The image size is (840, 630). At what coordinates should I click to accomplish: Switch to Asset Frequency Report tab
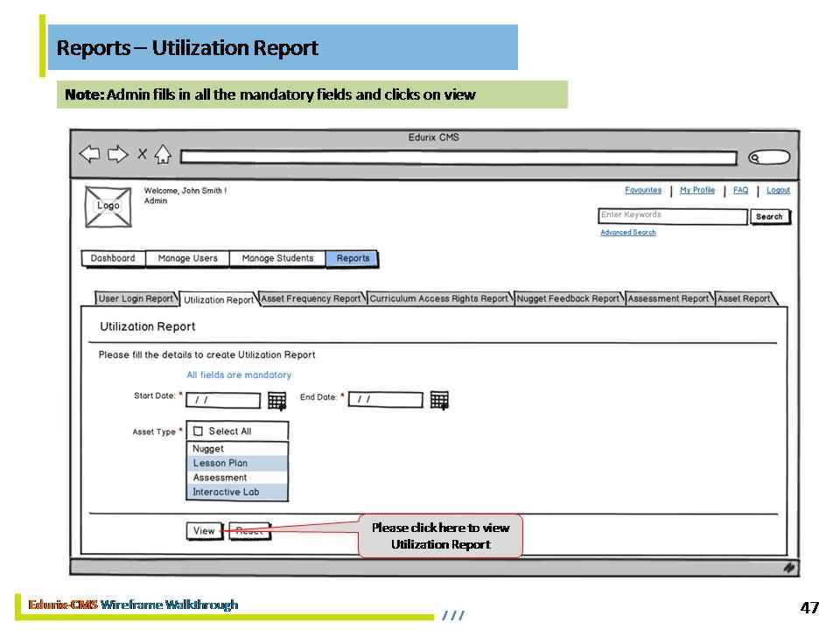[311, 298]
